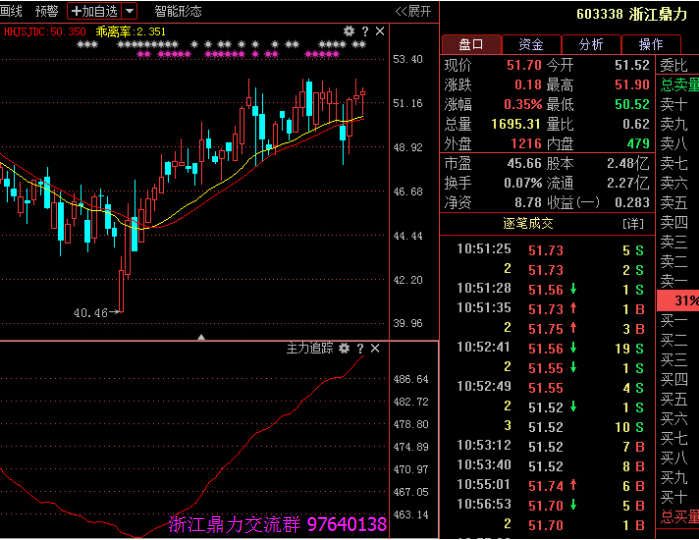Click 总量 value 1695.31

click(516, 124)
